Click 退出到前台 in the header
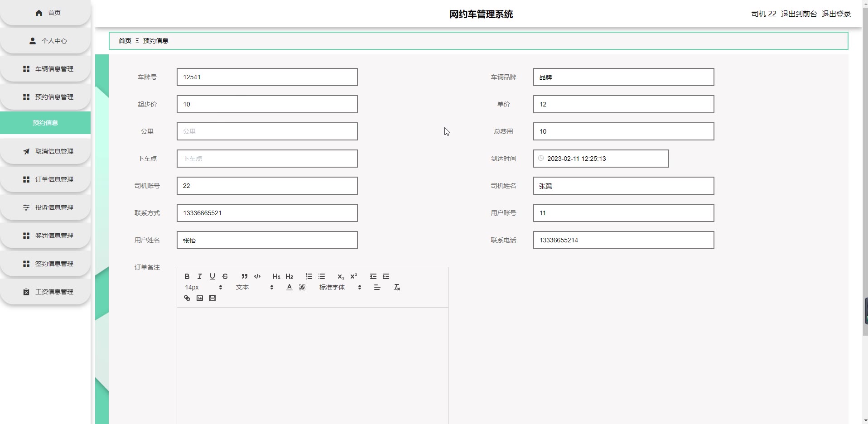The width and height of the screenshot is (868, 424). pos(799,14)
